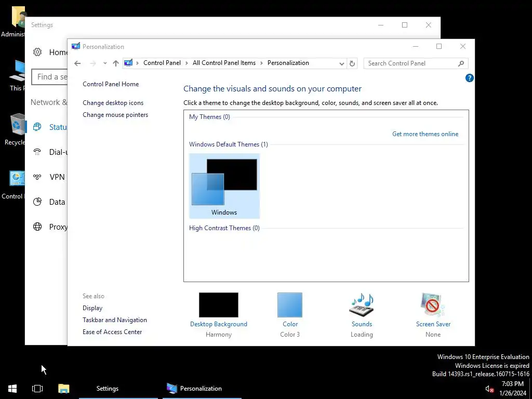Open File Explorer from the taskbar
This screenshot has height=399, width=532.
(x=63, y=389)
